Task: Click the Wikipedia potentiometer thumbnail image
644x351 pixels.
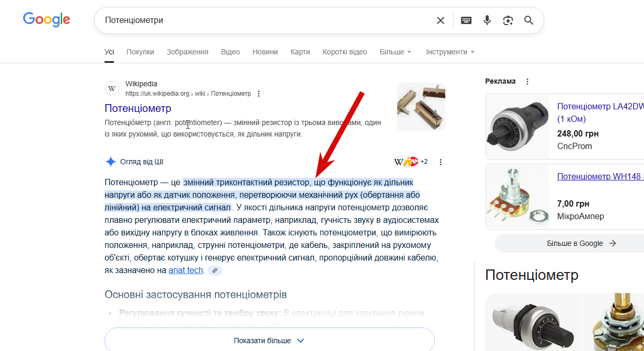Action: pos(421,107)
